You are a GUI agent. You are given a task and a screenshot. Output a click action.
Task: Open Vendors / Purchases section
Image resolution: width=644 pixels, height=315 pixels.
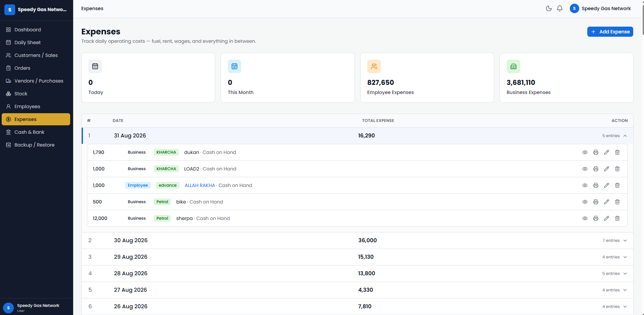tap(36, 81)
